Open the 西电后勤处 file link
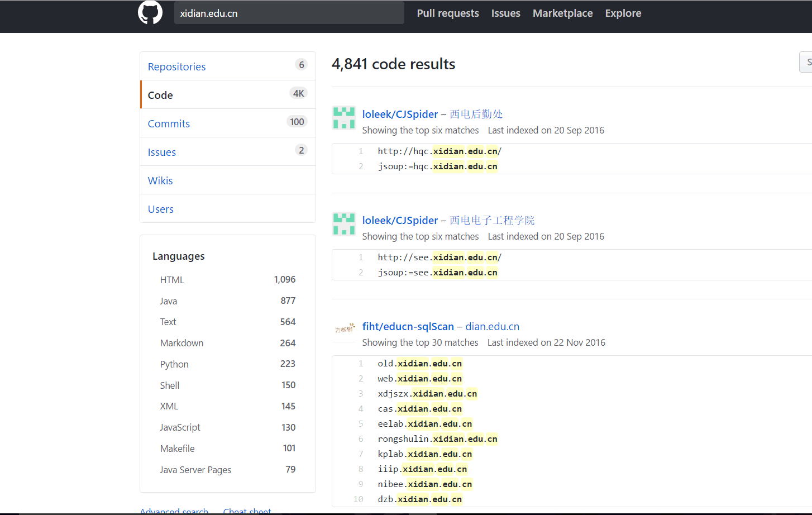The width and height of the screenshot is (812, 515). click(476, 114)
